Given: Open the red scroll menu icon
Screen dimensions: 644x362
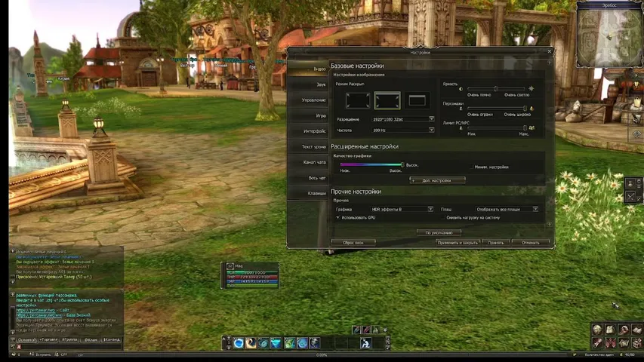Looking at the screenshot, I should [597, 342].
